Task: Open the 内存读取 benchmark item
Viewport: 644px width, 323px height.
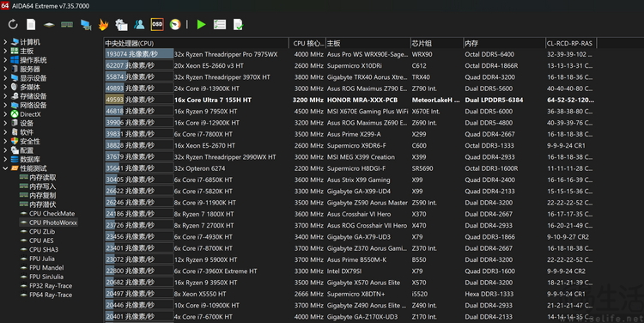Action: pyautogui.click(x=38, y=178)
